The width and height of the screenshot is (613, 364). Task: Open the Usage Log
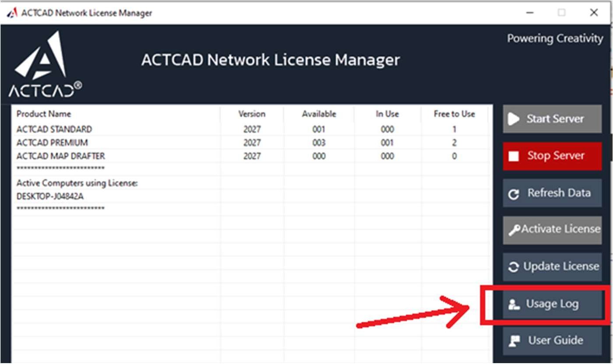(552, 304)
